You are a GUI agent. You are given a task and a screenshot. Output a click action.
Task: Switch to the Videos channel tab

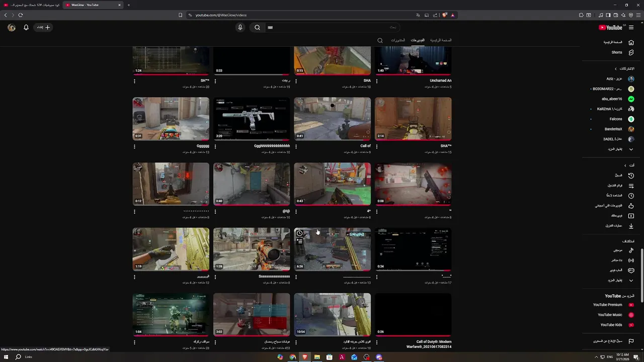click(418, 40)
